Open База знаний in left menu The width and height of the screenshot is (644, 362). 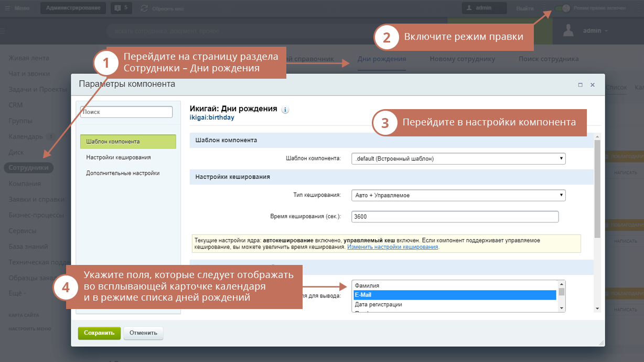[28, 247]
